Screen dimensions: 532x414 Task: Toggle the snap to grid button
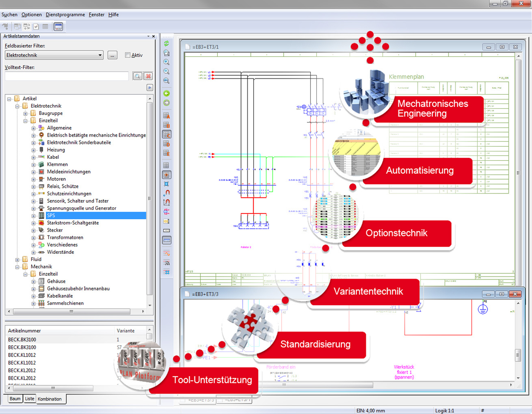pyautogui.click(x=166, y=175)
